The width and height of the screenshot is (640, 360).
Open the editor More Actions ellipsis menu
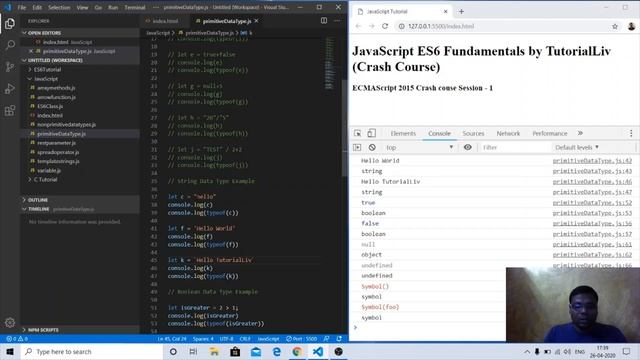[x=337, y=20]
